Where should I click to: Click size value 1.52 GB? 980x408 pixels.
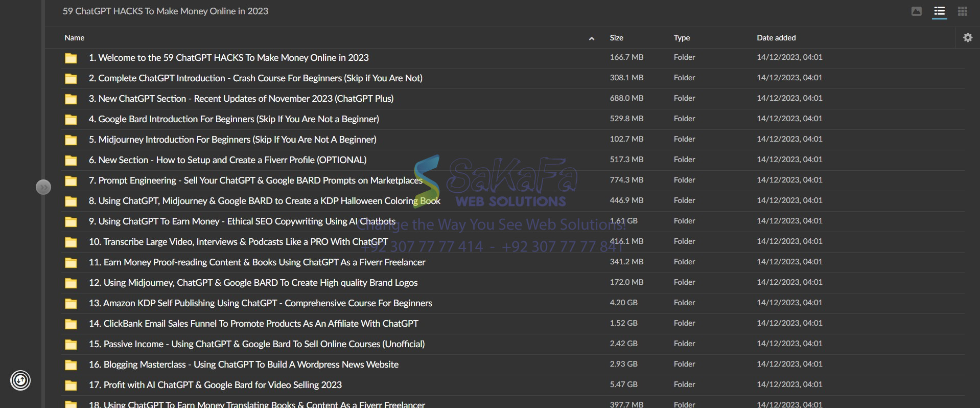pos(623,323)
